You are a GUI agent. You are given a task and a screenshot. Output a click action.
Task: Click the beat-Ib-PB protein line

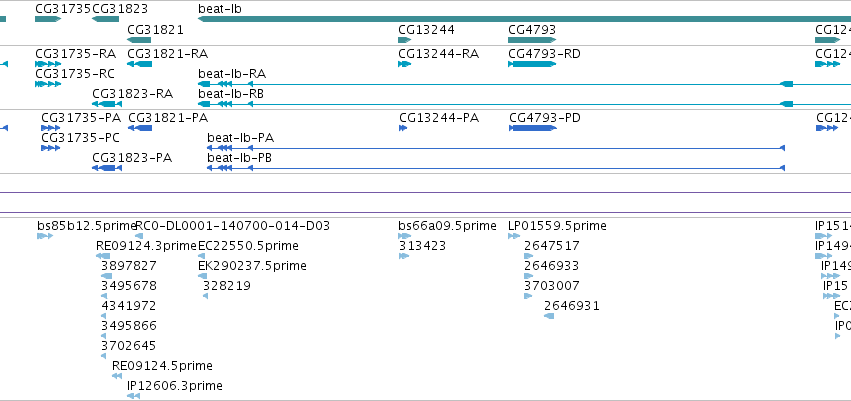click(496, 168)
